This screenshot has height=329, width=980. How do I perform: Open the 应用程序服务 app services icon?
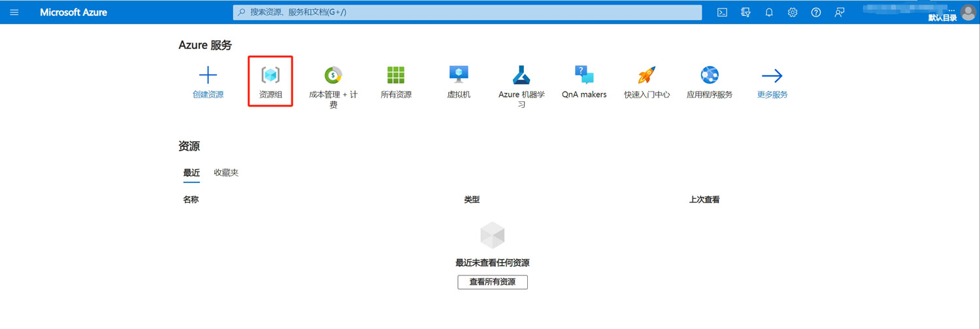pos(710,75)
